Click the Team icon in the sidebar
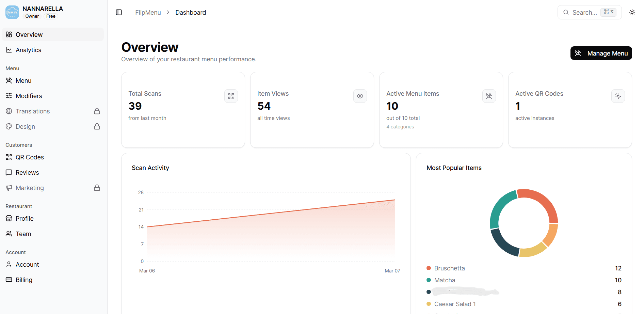This screenshot has height=314, width=644. [9, 234]
